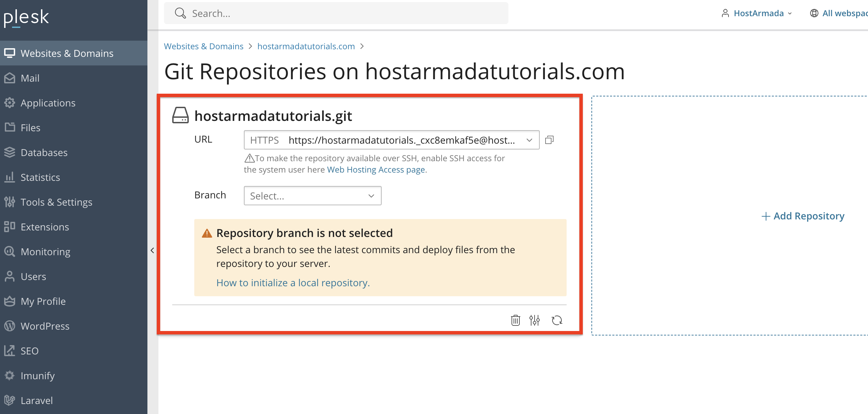
Task: Open Imunify section
Action: click(74, 376)
